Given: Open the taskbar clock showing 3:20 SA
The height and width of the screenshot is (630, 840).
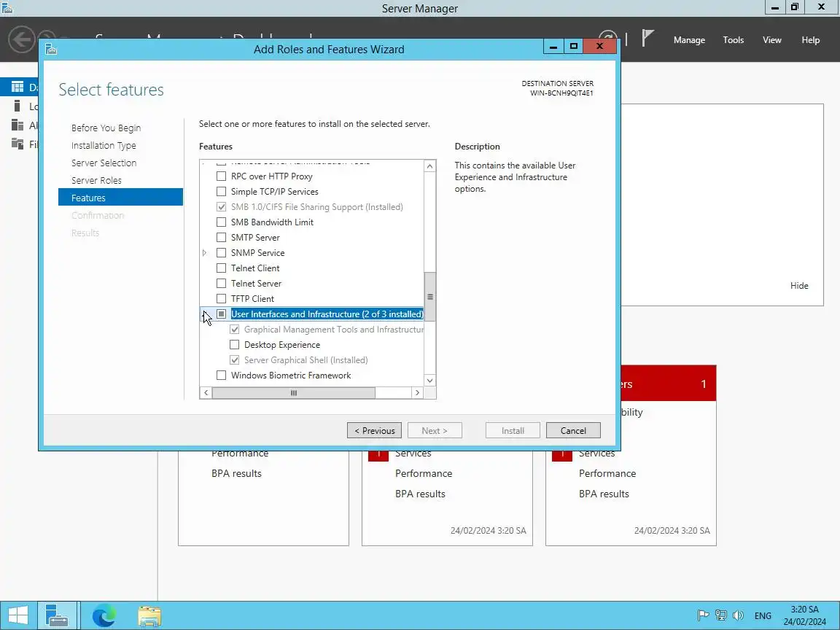Looking at the screenshot, I should (x=805, y=615).
